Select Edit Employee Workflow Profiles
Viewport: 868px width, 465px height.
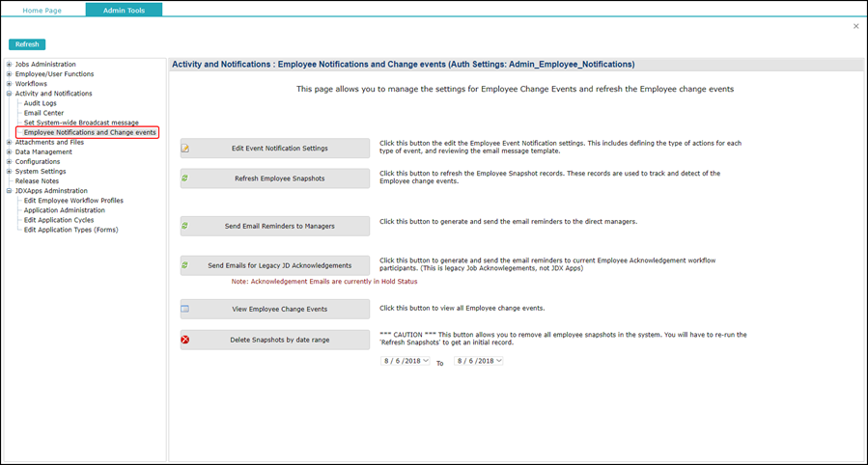tap(73, 201)
